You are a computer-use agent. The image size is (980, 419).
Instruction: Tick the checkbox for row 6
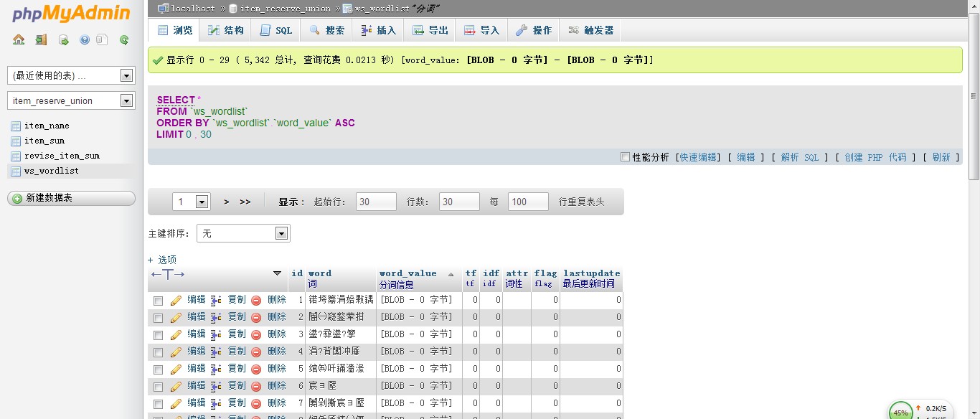[x=158, y=386]
